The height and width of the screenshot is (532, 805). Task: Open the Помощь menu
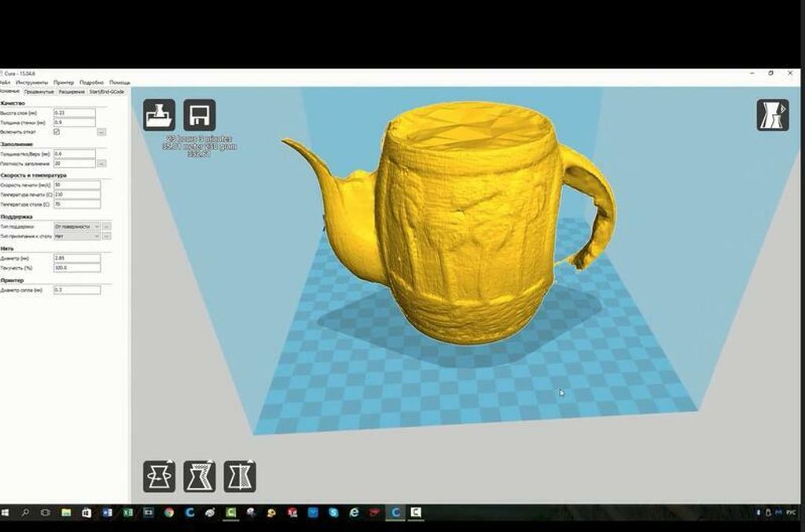119,82
